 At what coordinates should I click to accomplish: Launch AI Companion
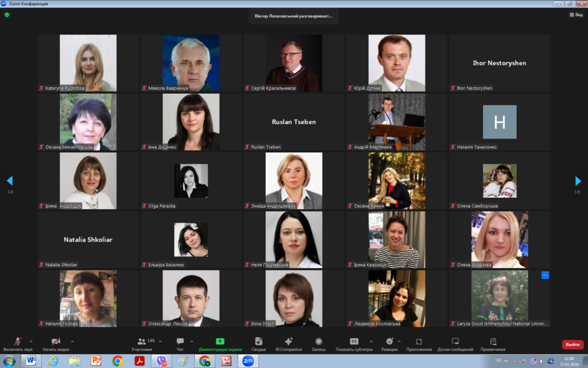tap(288, 343)
